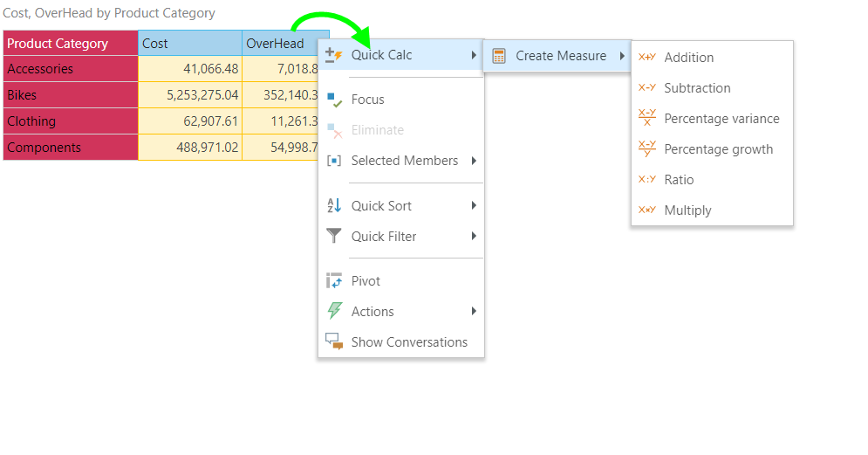Screen dimensions: 868x455
Task: Click the Show Conversations speech bubble icon
Action: tap(333, 342)
